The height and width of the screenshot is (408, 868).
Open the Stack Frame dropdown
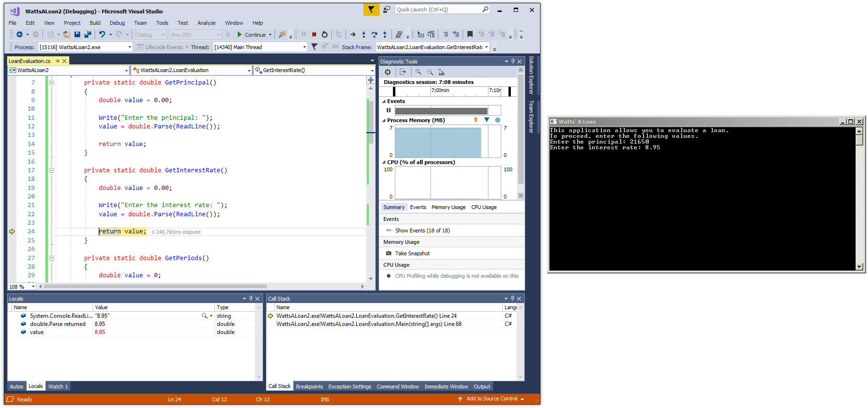point(433,47)
